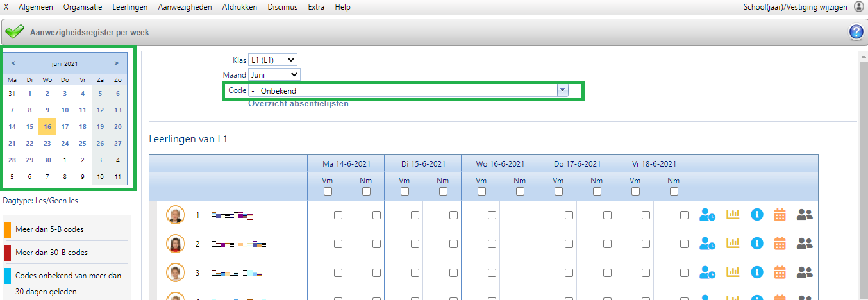Click School(jaar)/Vestiging wijzigen link
Image resolution: width=868 pixels, height=300 pixels.
coord(796,7)
